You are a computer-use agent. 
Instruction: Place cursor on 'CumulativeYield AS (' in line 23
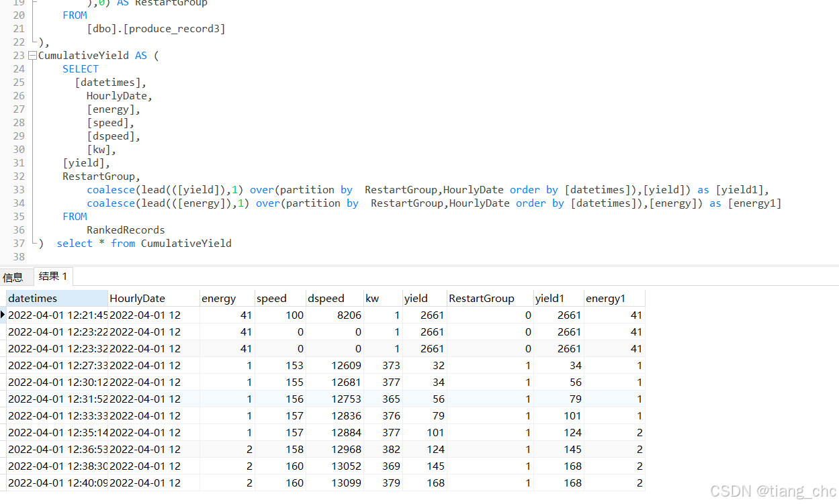99,56
